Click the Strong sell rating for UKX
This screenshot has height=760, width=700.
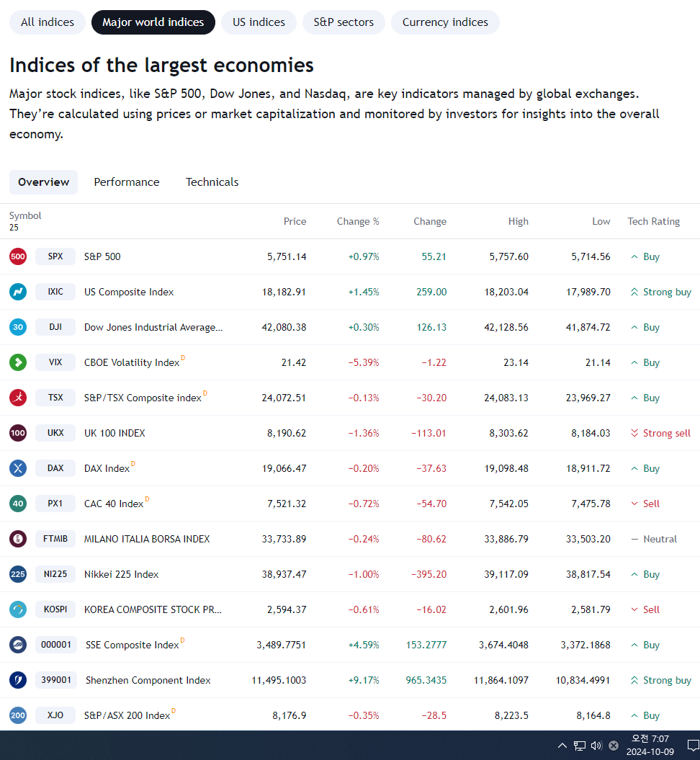coord(661,434)
